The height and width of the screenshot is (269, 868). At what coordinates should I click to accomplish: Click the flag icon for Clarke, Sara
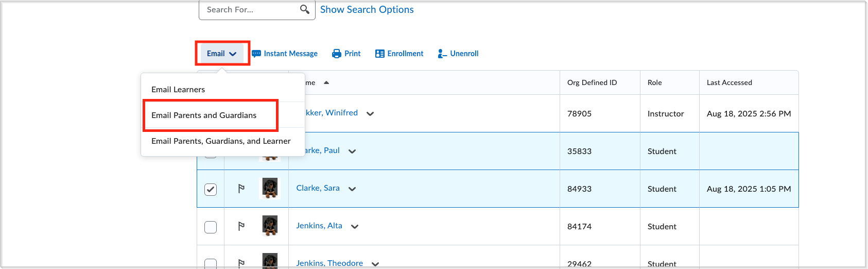click(x=241, y=189)
